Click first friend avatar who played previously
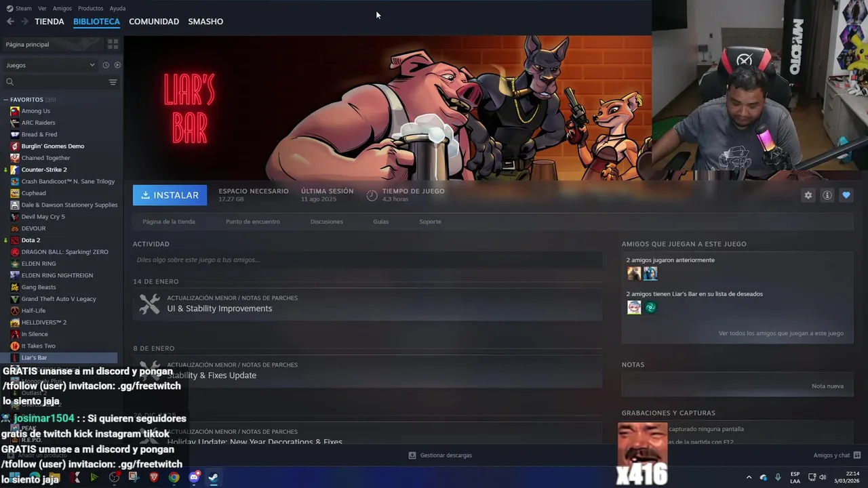The width and height of the screenshot is (868, 488). (x=634, y=274)
